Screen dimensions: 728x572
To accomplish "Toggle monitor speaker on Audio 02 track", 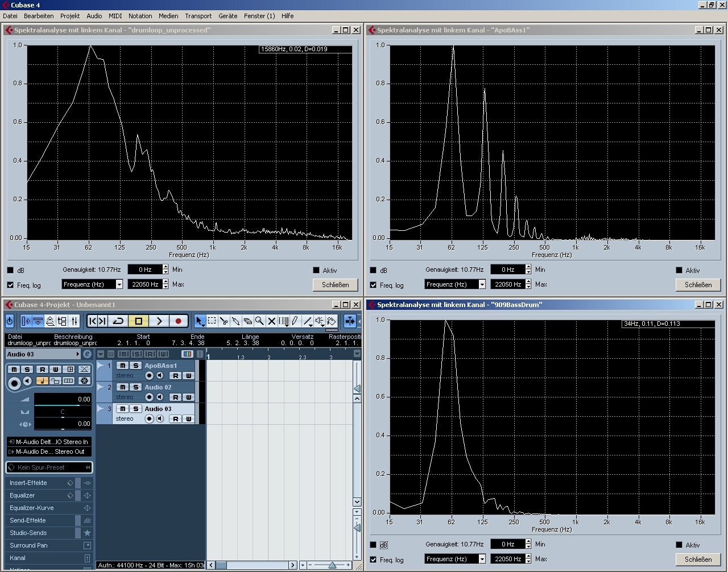I will (x=160, y=397).
